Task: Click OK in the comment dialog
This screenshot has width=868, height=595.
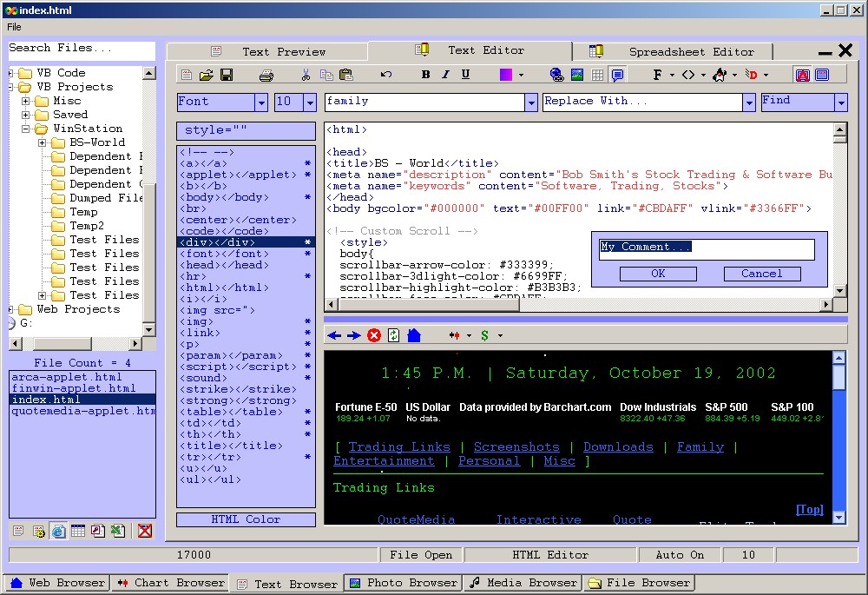Action: [x=658, y=274]
